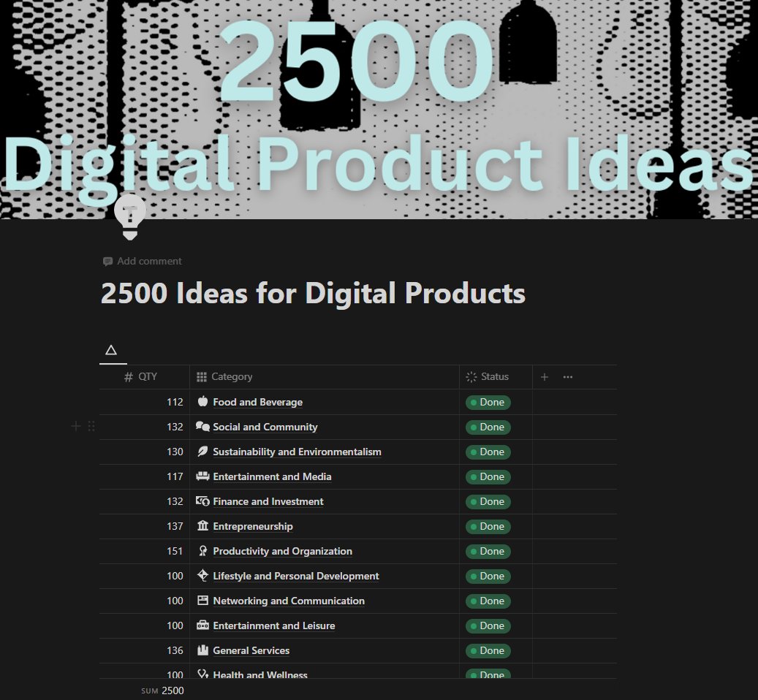Click the film icon beside Entertainment and Media
Viewport: 758px width, 700px height.
202,476
